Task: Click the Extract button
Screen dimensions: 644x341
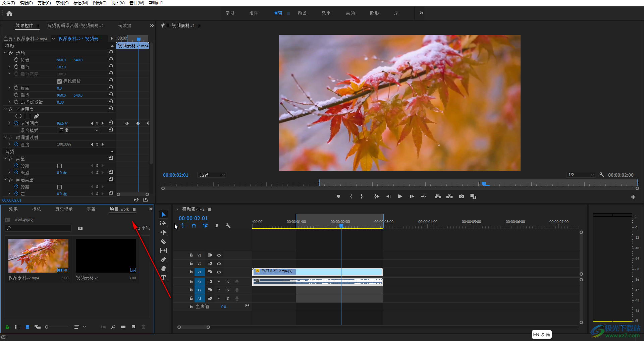Action: click(x=450, y=196)
